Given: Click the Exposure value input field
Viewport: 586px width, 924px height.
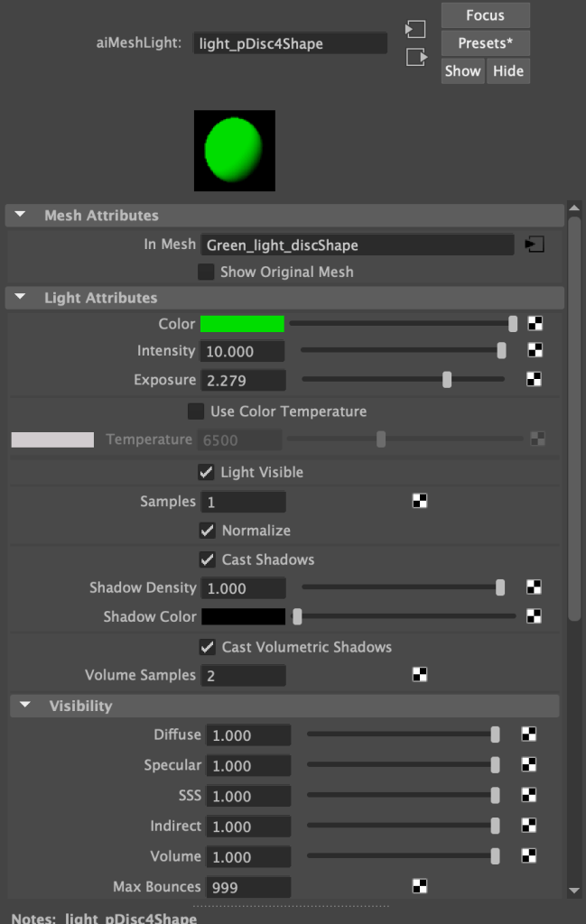Looking at the screenshot, I should pyautogui.click(x=245, y=381).
